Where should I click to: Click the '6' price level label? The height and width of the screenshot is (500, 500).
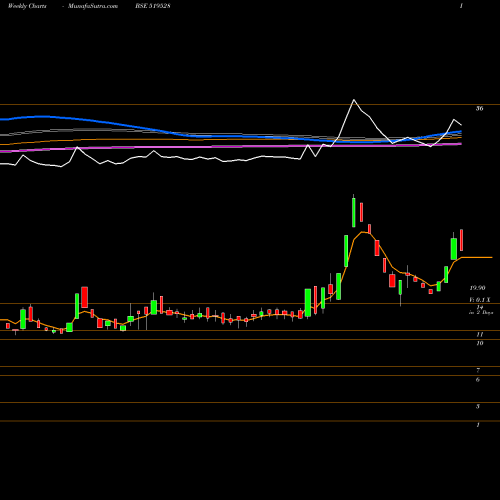[478, 380]
